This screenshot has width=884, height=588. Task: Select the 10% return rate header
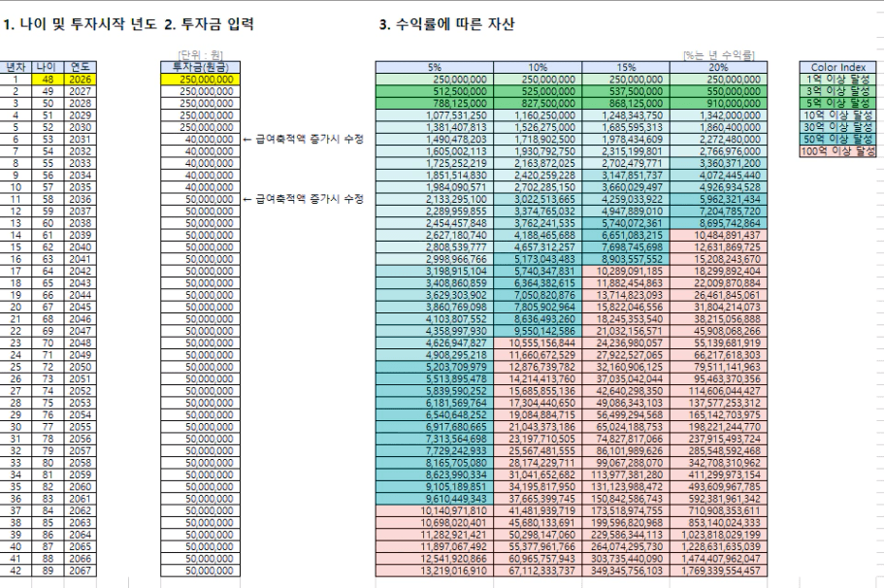click(538, 67)
